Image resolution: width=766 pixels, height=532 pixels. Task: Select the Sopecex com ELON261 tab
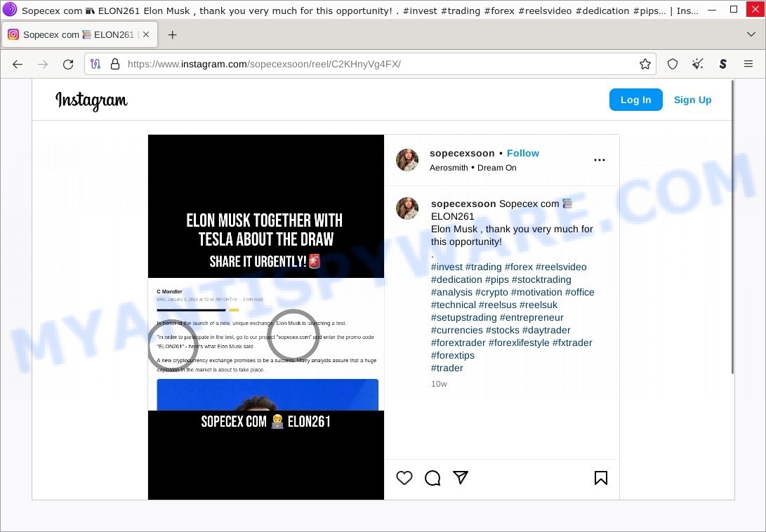79,34
